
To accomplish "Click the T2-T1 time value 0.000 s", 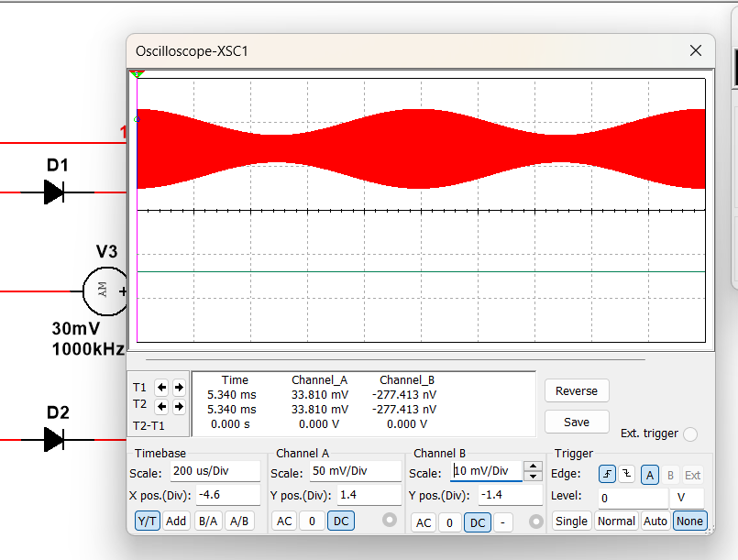I will tap(230, 424).
